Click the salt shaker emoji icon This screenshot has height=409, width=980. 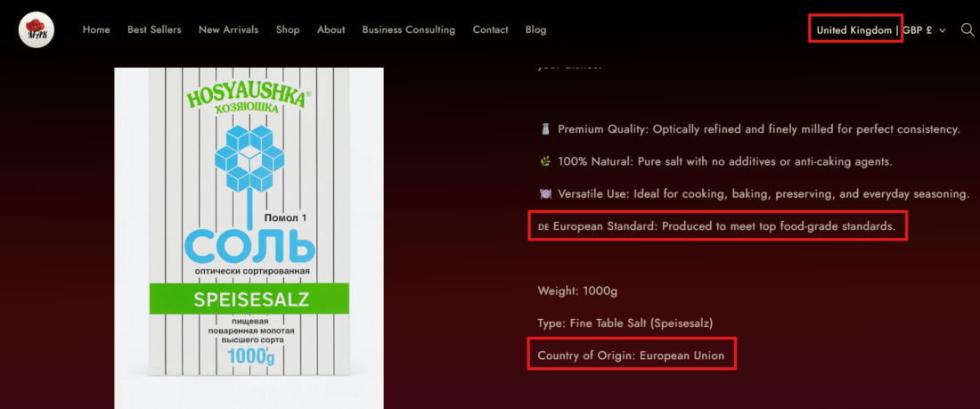(x=545, y=129)
